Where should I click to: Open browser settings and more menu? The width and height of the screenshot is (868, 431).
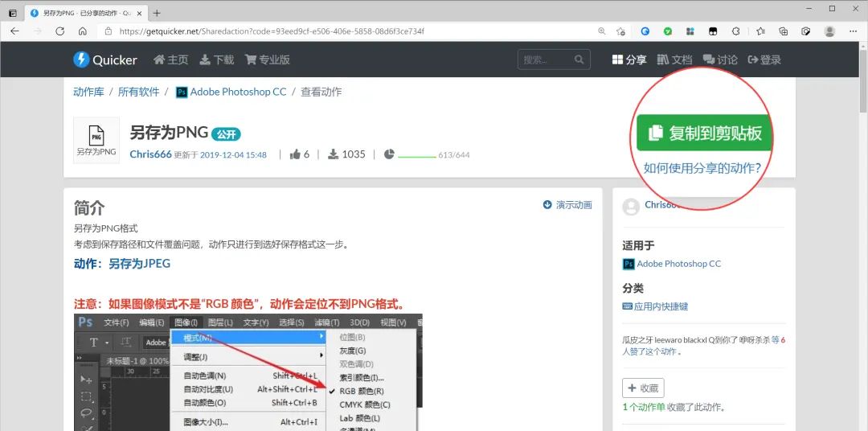pos(853,31)
